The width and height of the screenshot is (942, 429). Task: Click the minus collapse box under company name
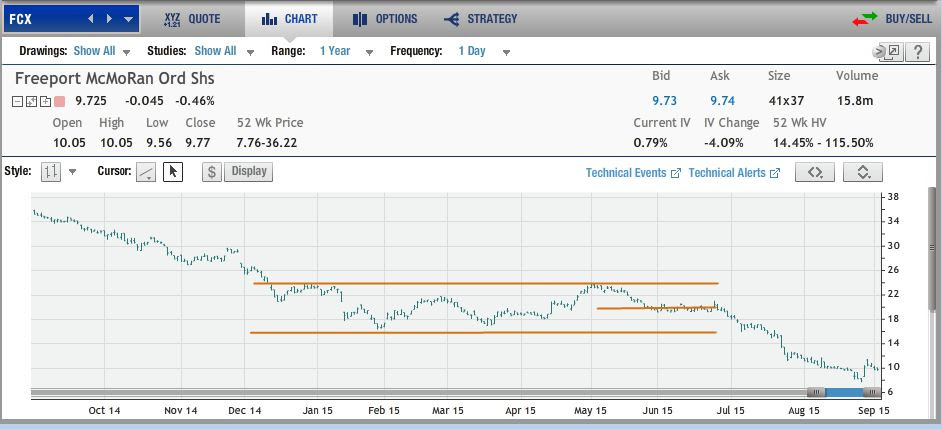18,101
